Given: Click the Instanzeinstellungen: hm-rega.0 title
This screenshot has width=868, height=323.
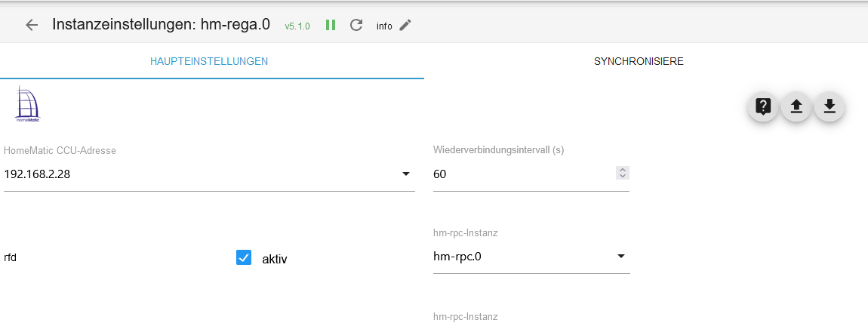Looking at the screenshot, I should pos(161,24).
